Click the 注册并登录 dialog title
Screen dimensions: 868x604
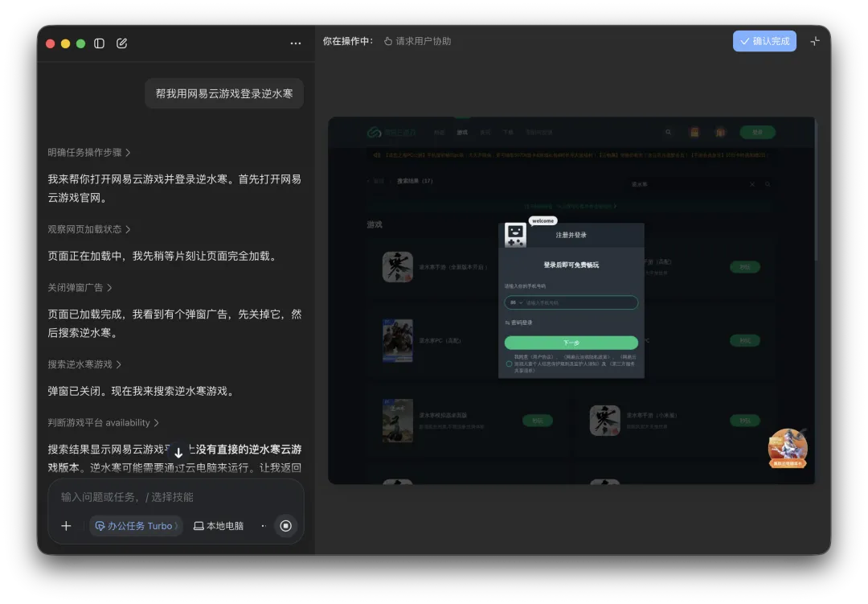[x=571, y=235]
